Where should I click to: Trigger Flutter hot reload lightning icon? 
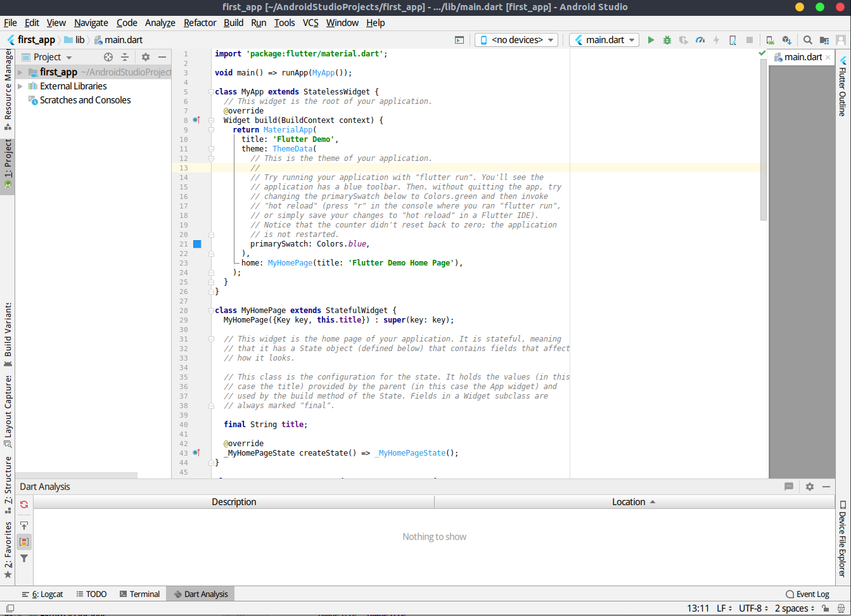[717, 39]
